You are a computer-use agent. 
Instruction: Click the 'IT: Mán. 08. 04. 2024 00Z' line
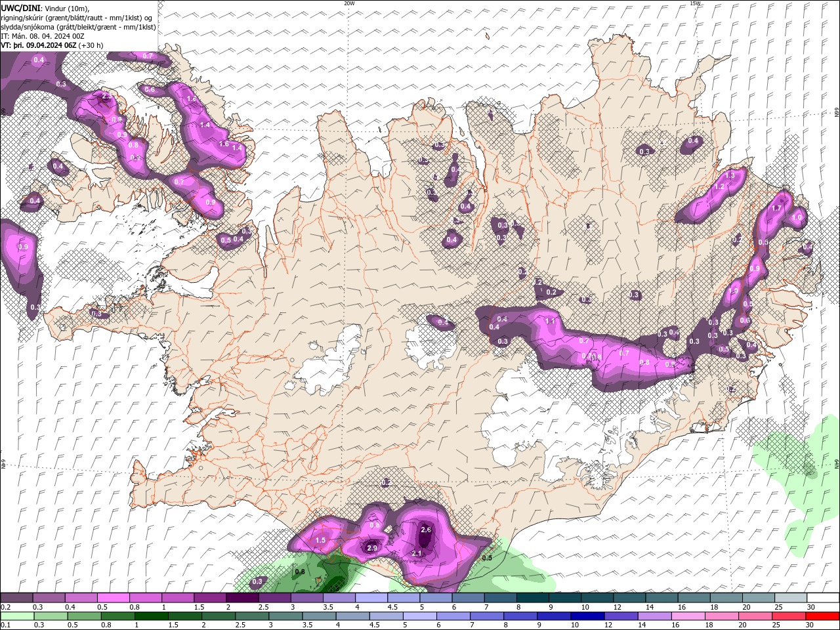(43, 36)
